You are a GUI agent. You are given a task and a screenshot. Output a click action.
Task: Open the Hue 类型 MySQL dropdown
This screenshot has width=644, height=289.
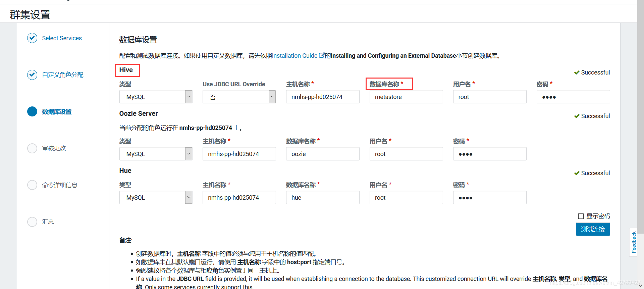pos(156,197)
